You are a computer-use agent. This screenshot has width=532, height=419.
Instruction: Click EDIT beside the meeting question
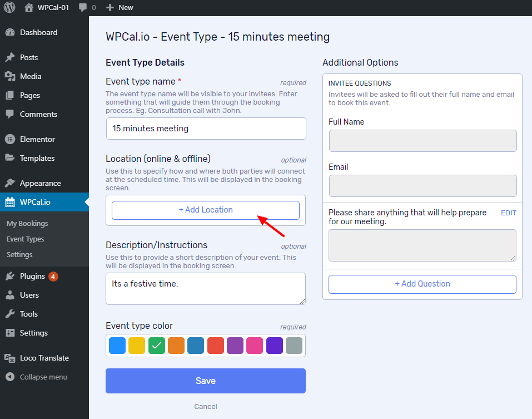pyautogui.click(x=509, y=213)
